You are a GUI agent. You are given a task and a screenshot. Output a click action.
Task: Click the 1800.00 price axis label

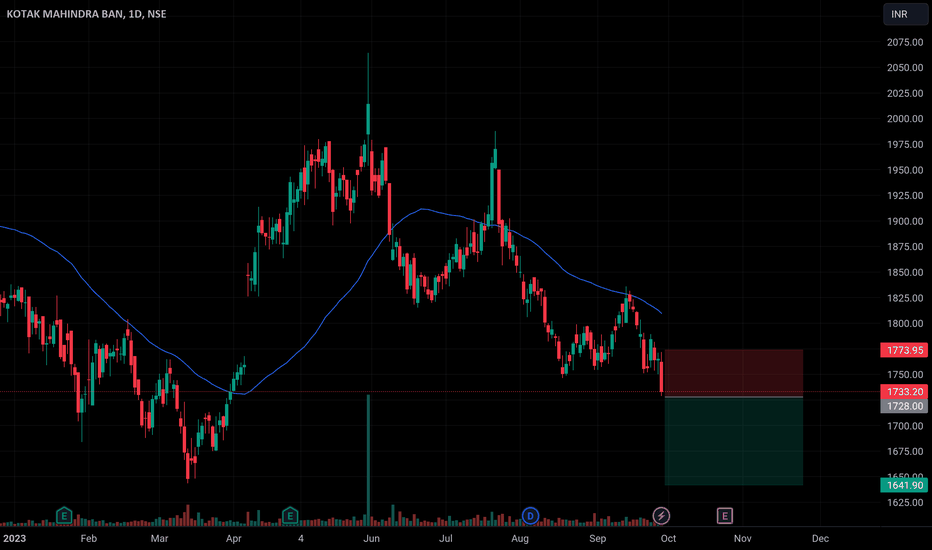pyautogui.click(x=905, y=323)
